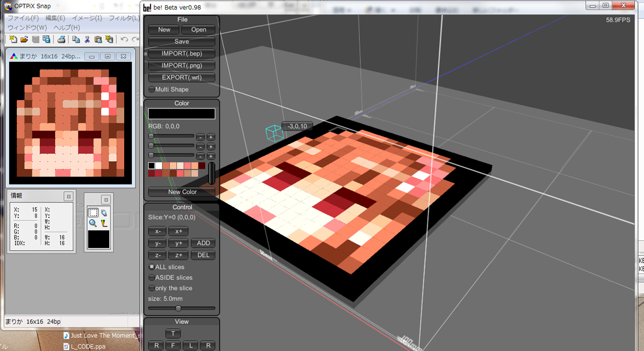Click the Print icon in OPTPiX toolbar
644x351 pixels.
pos(61,40)
